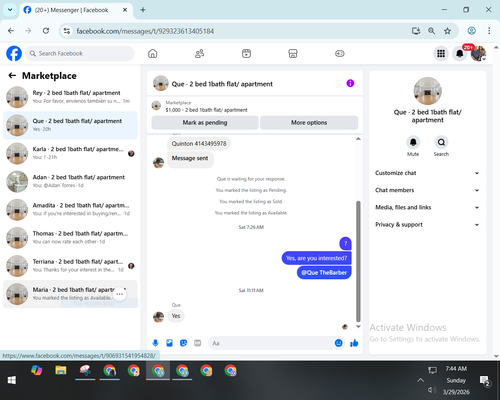Viewport: 500px width, 400px height.
Task: Click the More options button
Action: pyautogui.click(x=309, y=122)
